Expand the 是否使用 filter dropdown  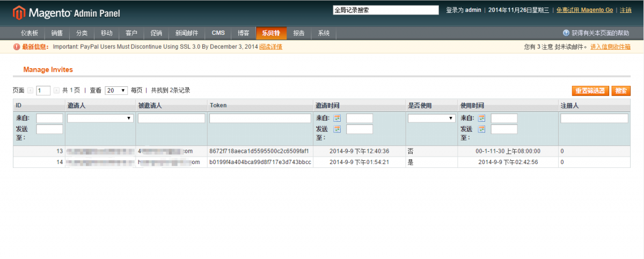click(431, 118)
